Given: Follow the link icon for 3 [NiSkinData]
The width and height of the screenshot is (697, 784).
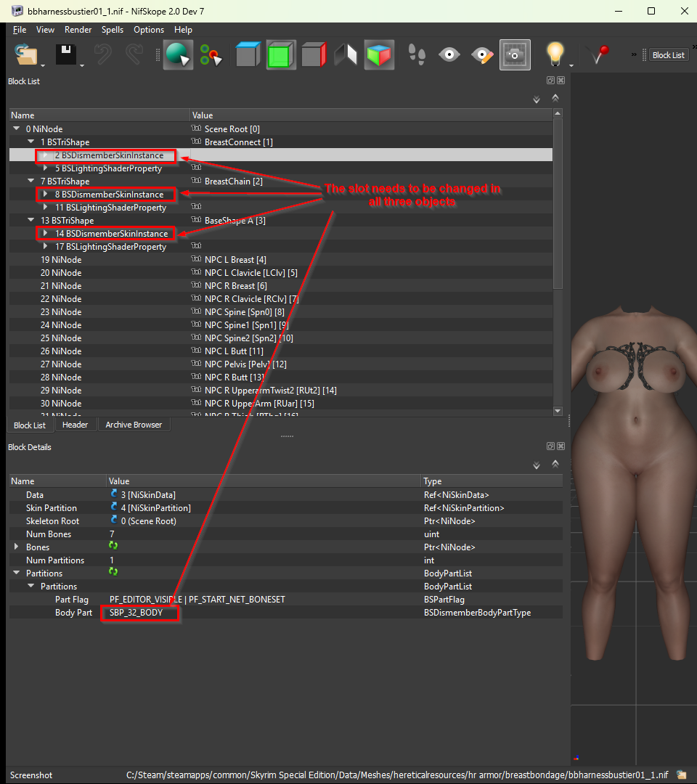Looking at the screenshot, I should 113,494.
